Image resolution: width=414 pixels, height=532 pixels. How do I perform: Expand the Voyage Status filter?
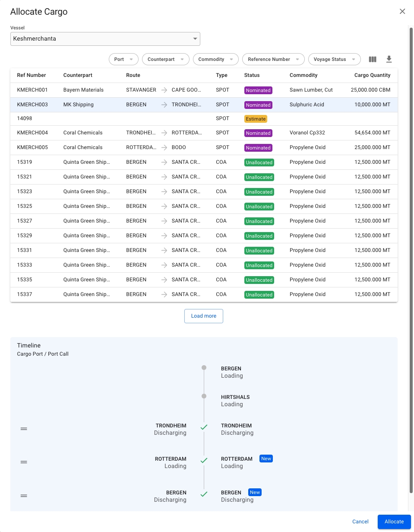(x=334, y=59)
